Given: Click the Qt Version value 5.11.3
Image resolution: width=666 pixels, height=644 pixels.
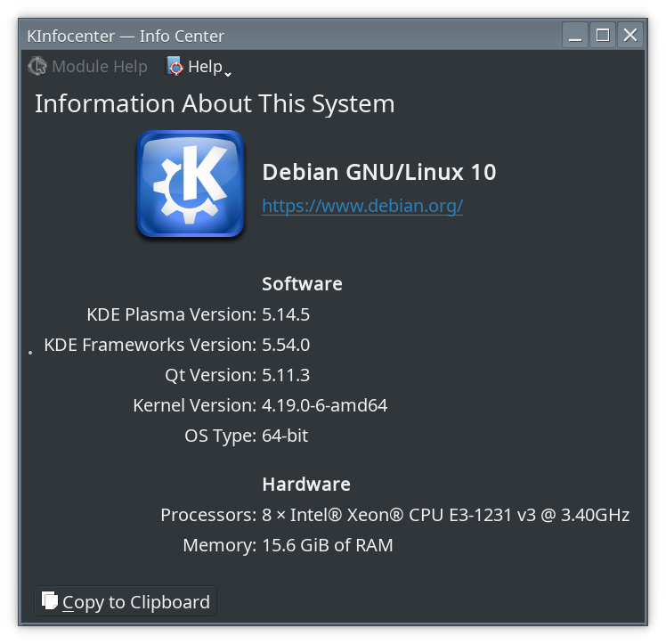Looking at the screenshot, I should click(x=286, y=375).
